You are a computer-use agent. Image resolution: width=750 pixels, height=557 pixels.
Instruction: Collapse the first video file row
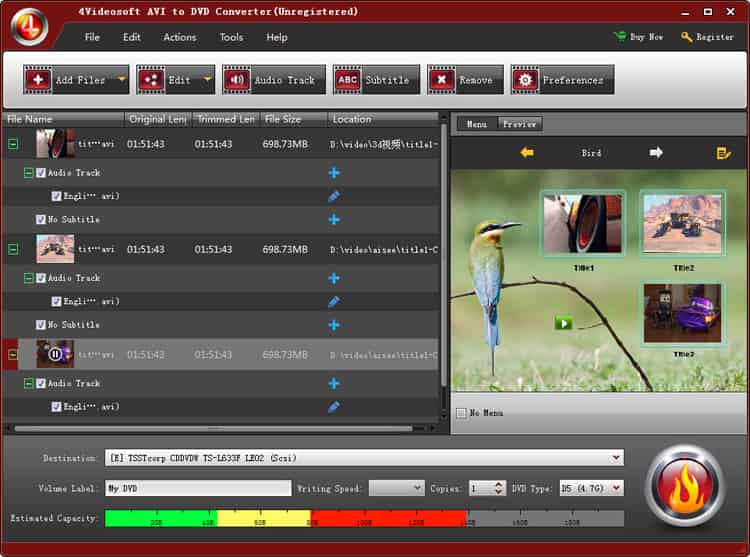pos(13,143)
